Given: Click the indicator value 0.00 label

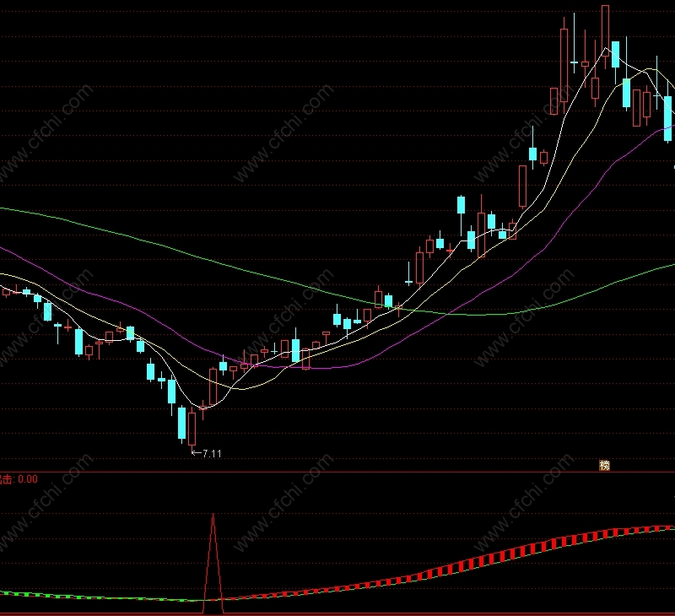Looking at the screenshot, I should [x=28, y=479].
